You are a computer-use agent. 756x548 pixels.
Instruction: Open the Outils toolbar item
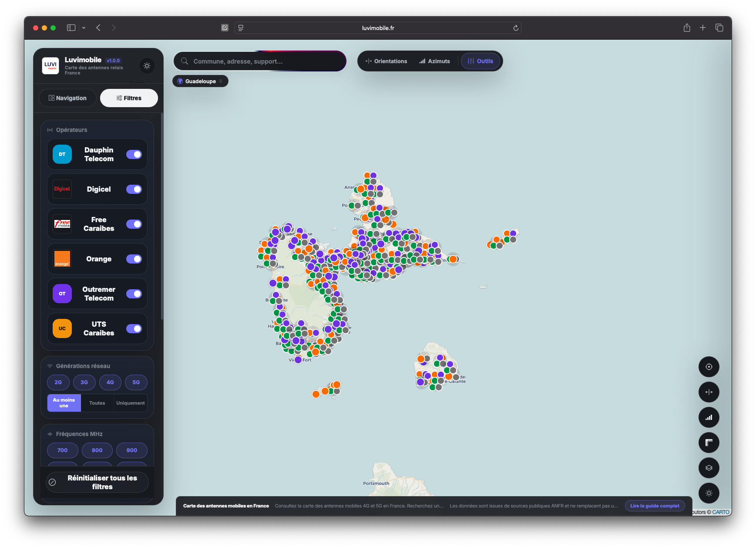[480, 61]
